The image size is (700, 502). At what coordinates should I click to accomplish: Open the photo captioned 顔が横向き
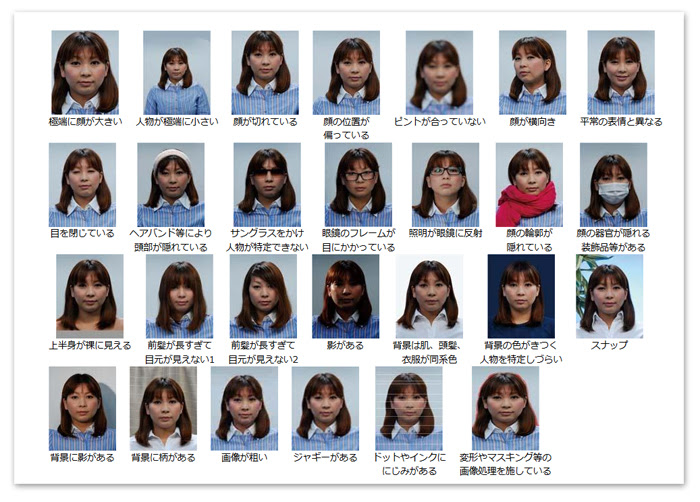tap(533, 72)
